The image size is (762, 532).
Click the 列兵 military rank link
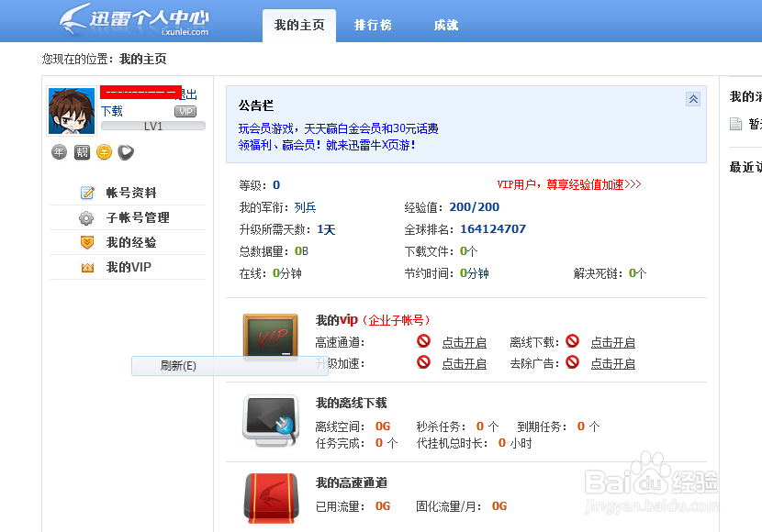coord(305,207)
